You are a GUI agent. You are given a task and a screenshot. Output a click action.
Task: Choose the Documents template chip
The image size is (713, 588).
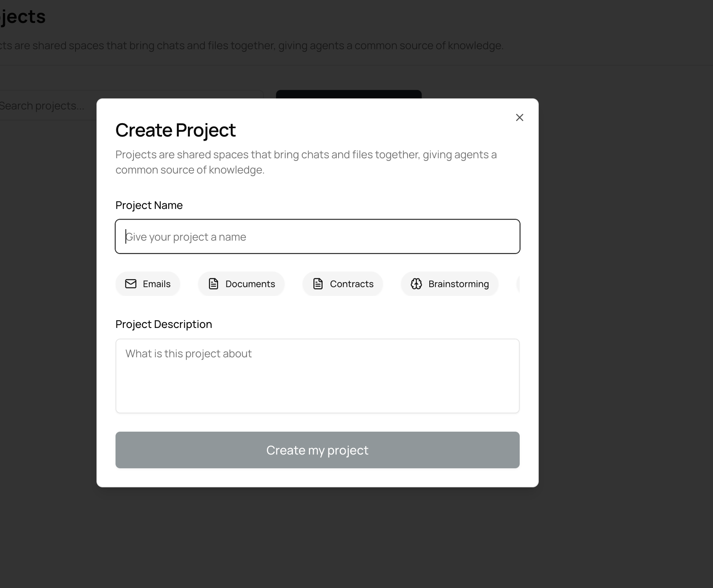coord(241,284)
